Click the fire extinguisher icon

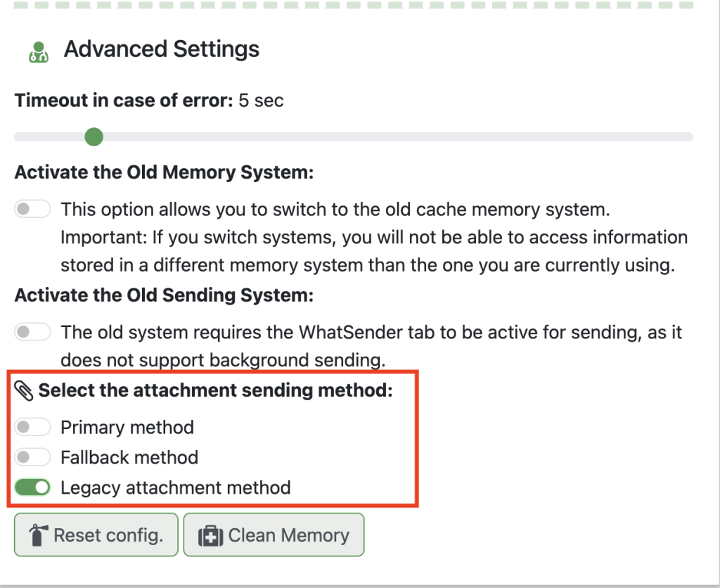pyautogui.click(x=37, y=535)
